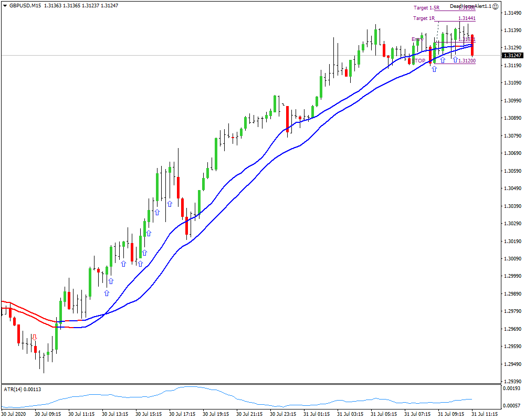
Task: Click the 31 Jul 11:15 time label
Action: tap(485, 414)
